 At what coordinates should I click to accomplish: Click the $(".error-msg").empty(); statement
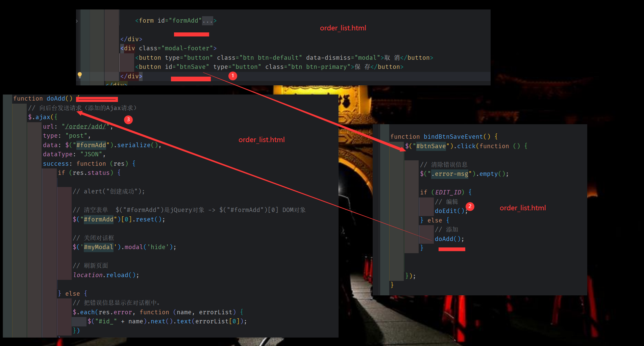465,174
